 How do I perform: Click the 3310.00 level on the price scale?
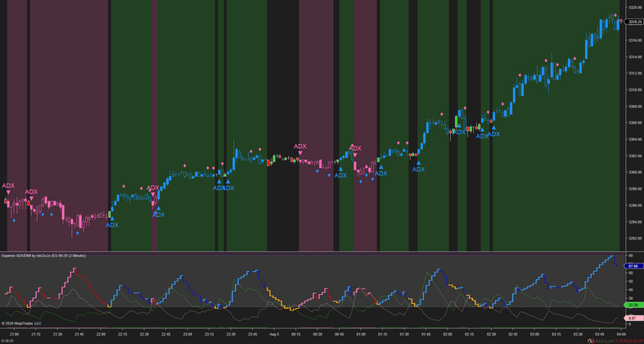pos(634,90)
